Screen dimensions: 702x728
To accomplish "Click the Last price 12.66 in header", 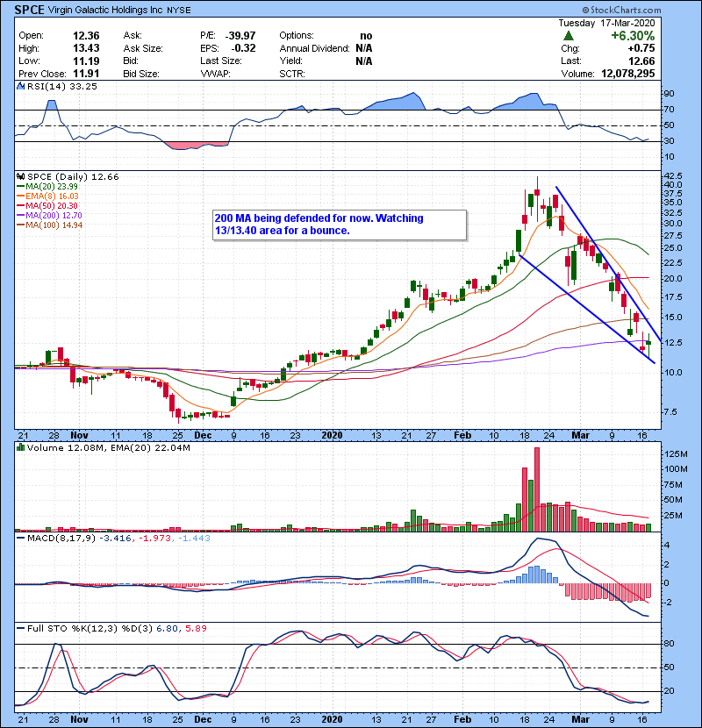I will 641,61.
